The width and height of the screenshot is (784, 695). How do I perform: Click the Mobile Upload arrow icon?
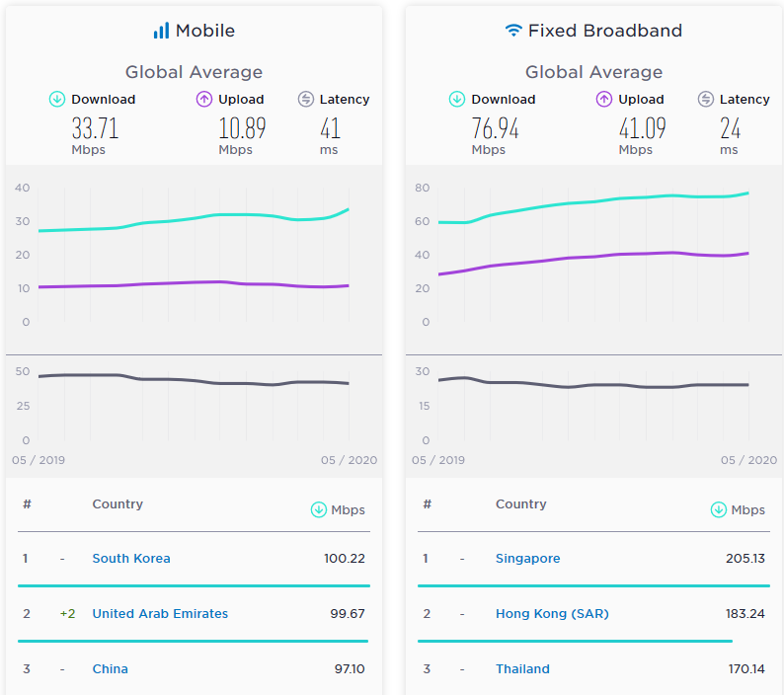[x=204, y=99]
